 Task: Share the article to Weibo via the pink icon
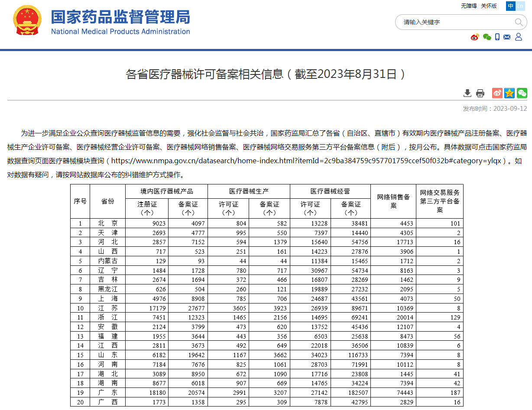(x=497, y=93)
